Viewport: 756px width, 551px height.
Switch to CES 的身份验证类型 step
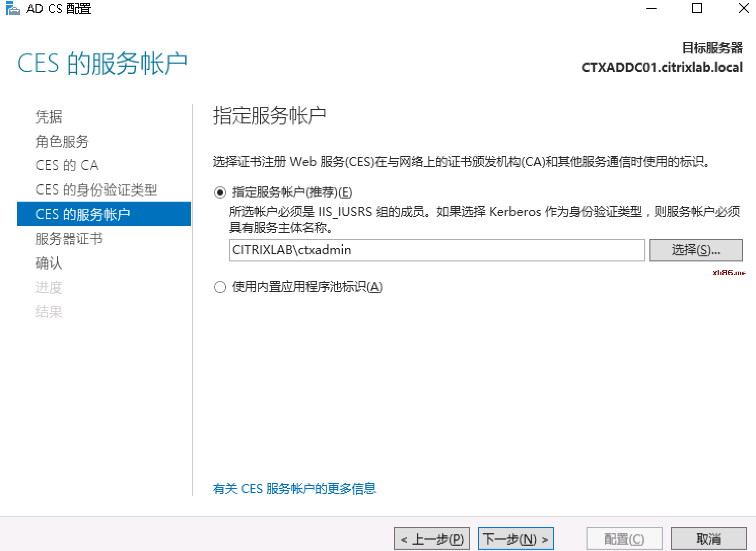96,190
